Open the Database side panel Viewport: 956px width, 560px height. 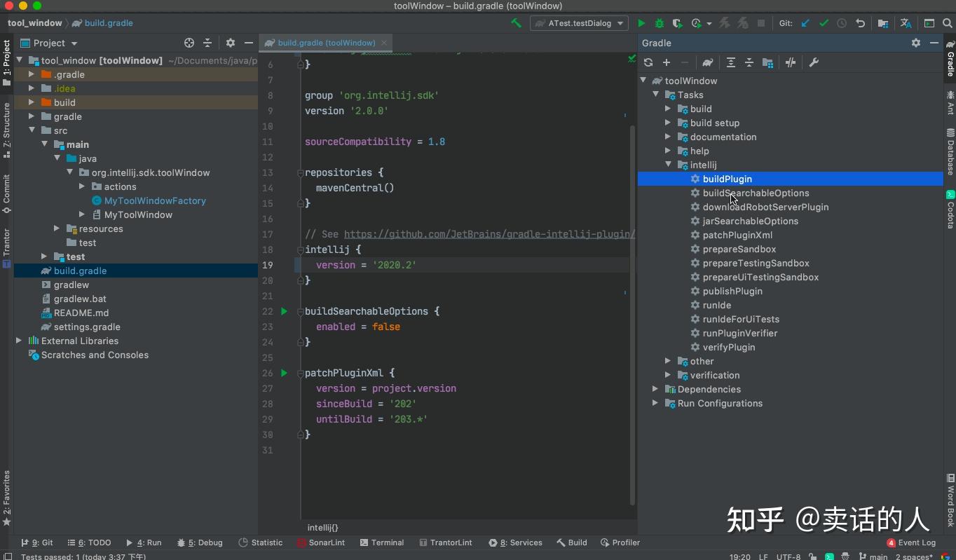point(950,151)
